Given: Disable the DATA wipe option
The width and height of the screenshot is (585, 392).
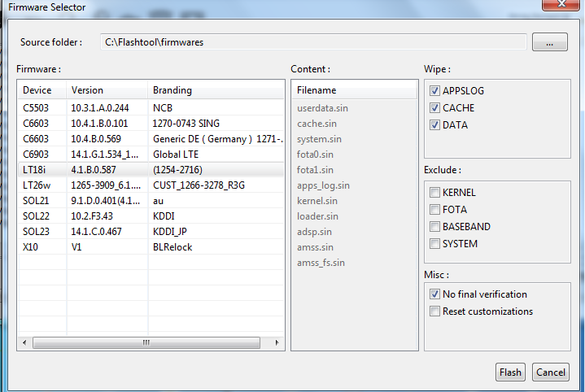Looking at the screenshot, I should point(435,125).
